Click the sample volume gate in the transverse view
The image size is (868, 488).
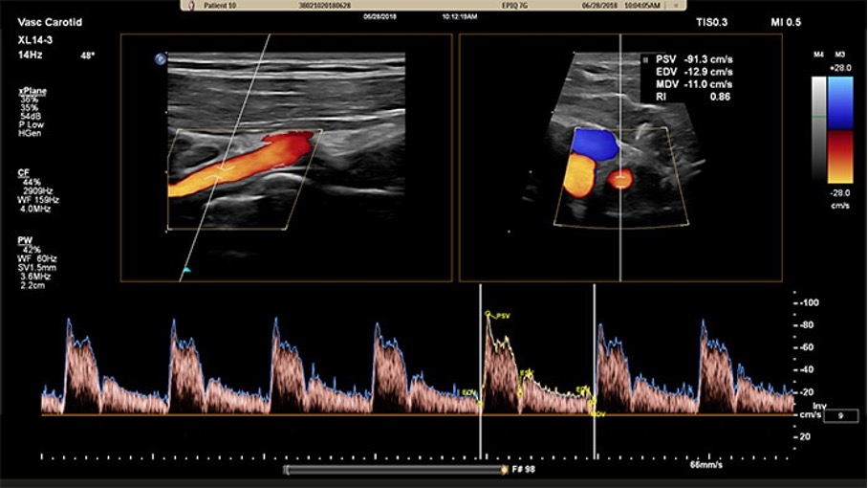pos(621,177)
